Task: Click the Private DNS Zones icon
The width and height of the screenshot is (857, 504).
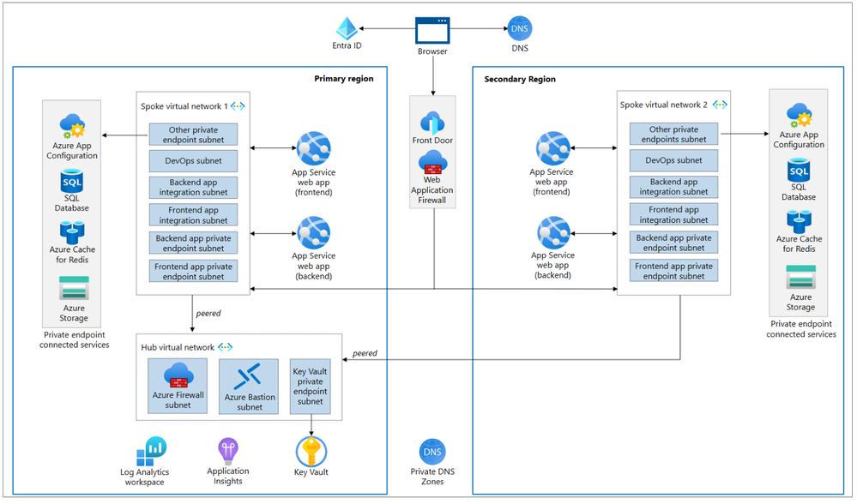Action: pyautogui.click(x=432, y=452)
